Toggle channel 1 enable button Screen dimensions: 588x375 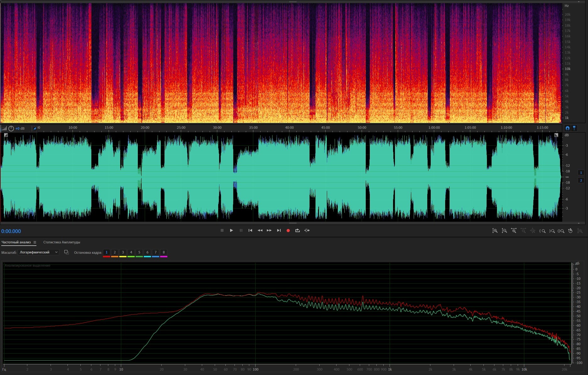tap(581, 172)
